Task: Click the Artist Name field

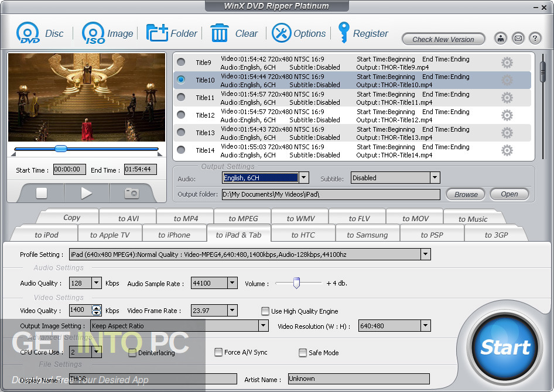Action: pyautogui.click(x=358, y=379)
